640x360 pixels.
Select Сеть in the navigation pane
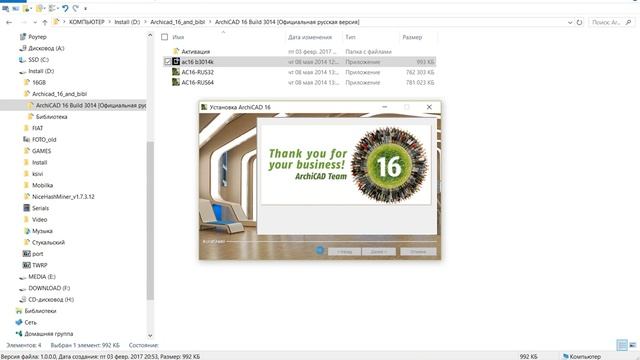[x=30, y=322]
